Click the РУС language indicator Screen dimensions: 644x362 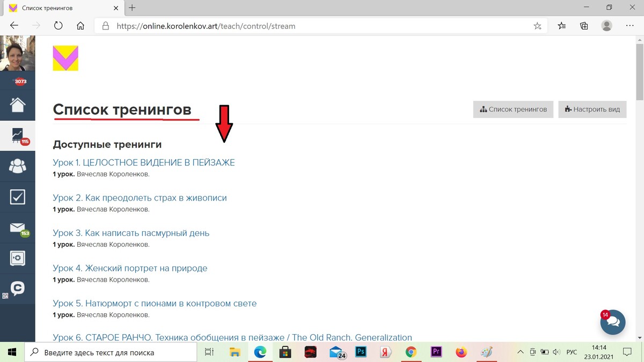[572, 352]
